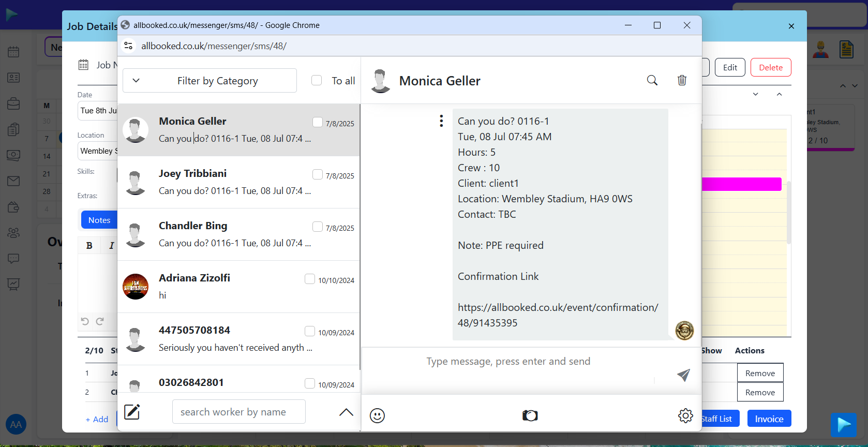Image resolution: width=868 pixels, height=447 pixels.
Task: Check 447505708184 conversation checkbox
Action: point(310,331)
